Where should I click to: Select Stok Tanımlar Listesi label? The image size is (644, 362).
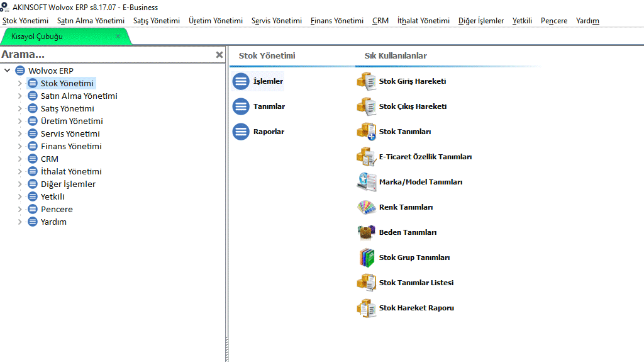[x=416, y=283]
